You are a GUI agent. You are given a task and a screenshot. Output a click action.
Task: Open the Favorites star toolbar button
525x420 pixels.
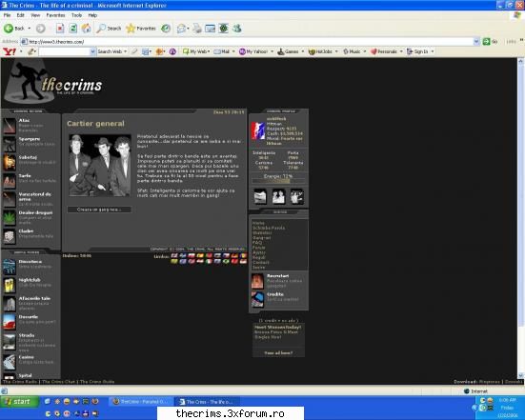[x=141, y=29]
